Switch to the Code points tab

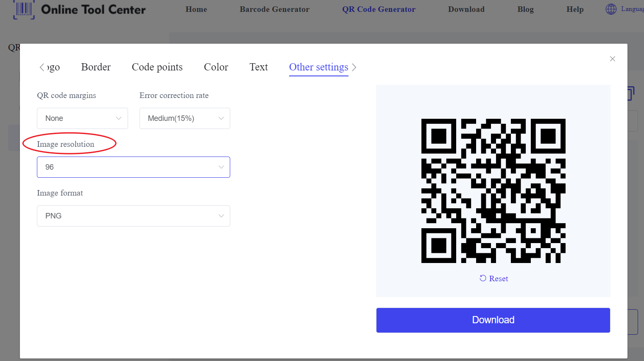[157, 67]
